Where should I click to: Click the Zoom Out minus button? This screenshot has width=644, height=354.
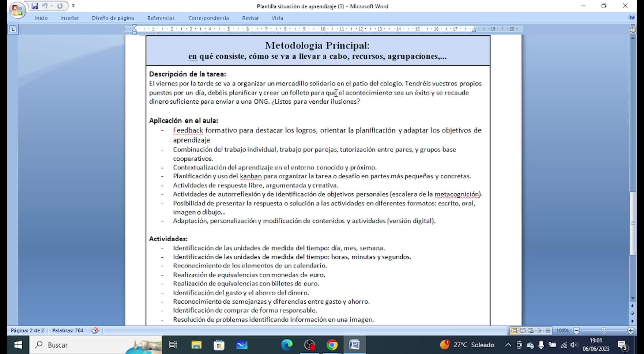[577, 331]
